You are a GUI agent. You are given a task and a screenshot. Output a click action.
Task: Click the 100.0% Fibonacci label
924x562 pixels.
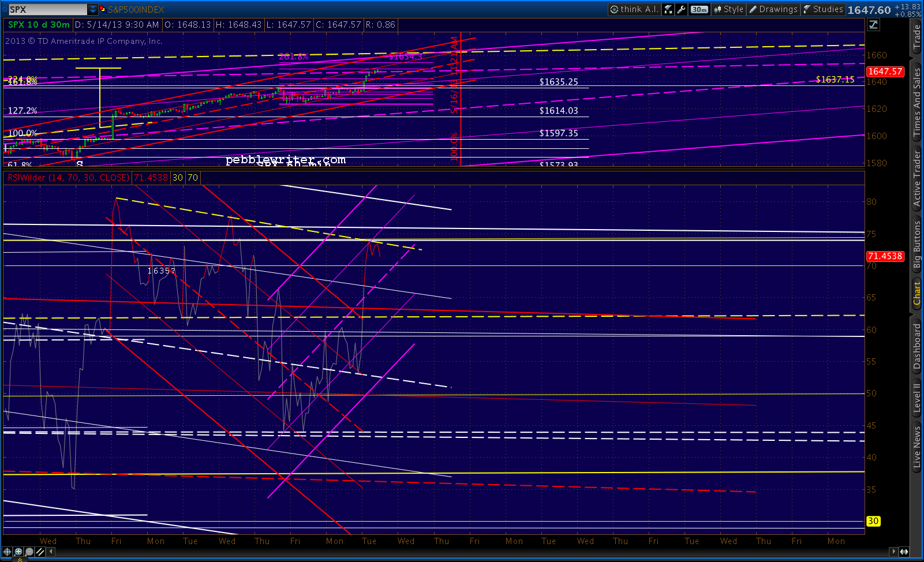[x=23, y=133]
